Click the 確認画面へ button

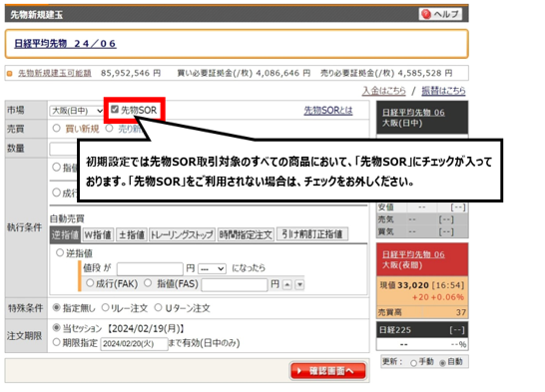point(328,371)
